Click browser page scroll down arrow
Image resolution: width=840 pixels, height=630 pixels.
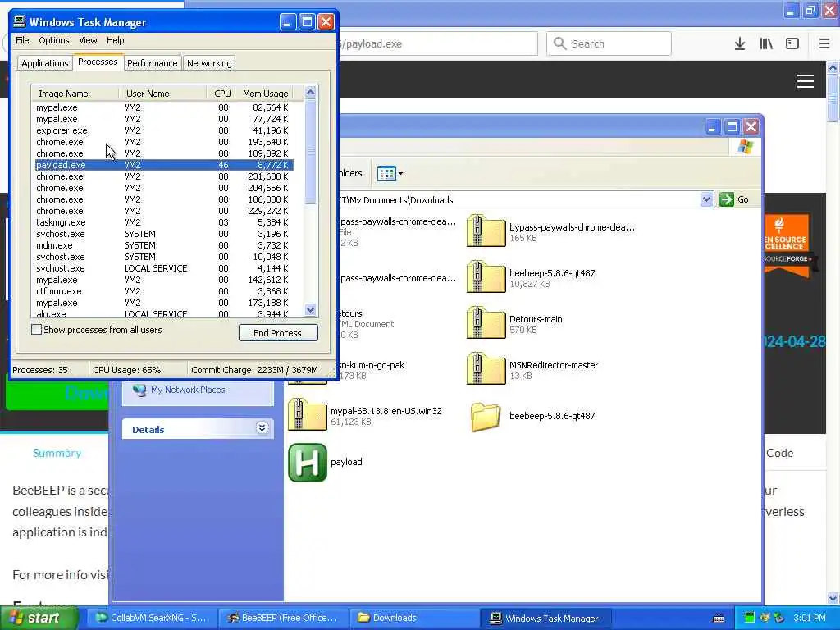[833, 598]
